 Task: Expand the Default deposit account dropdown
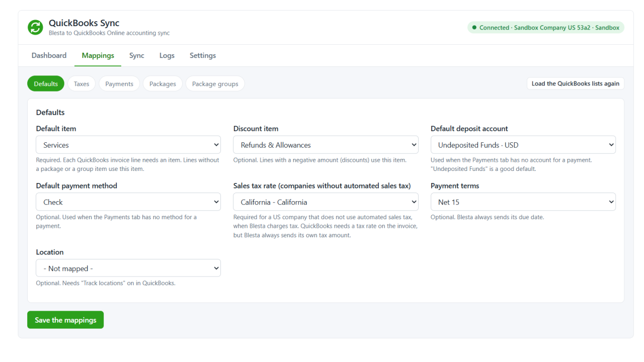[523, 145]
